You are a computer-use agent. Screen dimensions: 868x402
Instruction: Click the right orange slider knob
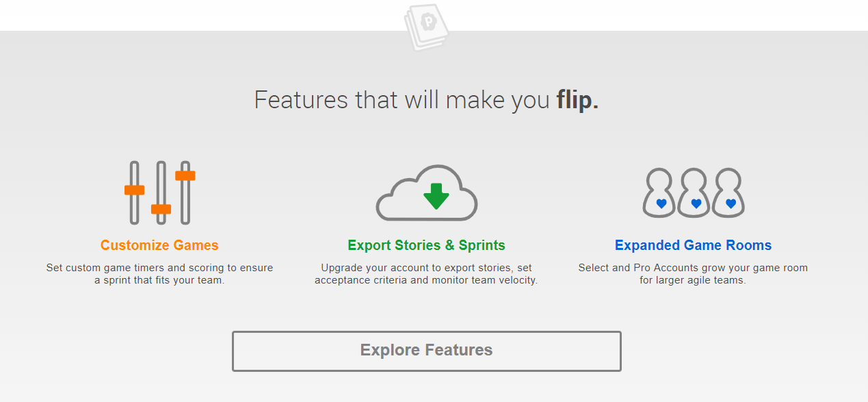185,175
